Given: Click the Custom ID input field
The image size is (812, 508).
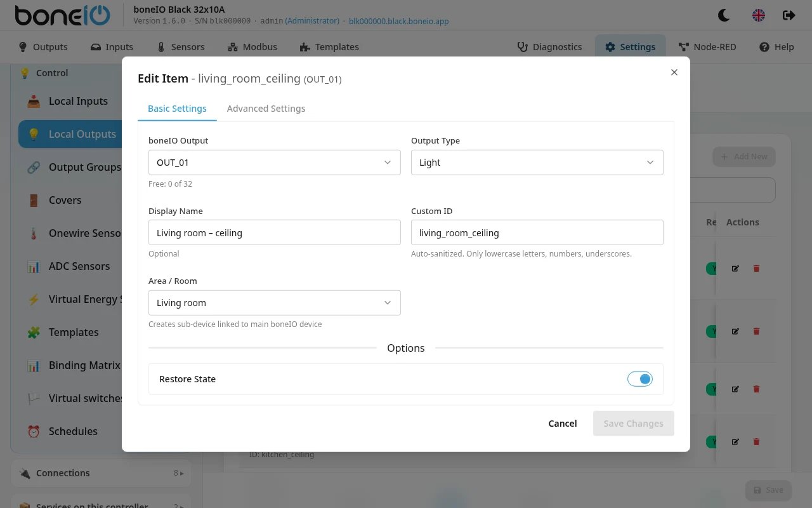Looking at the screenshot, I should [537, 232].
